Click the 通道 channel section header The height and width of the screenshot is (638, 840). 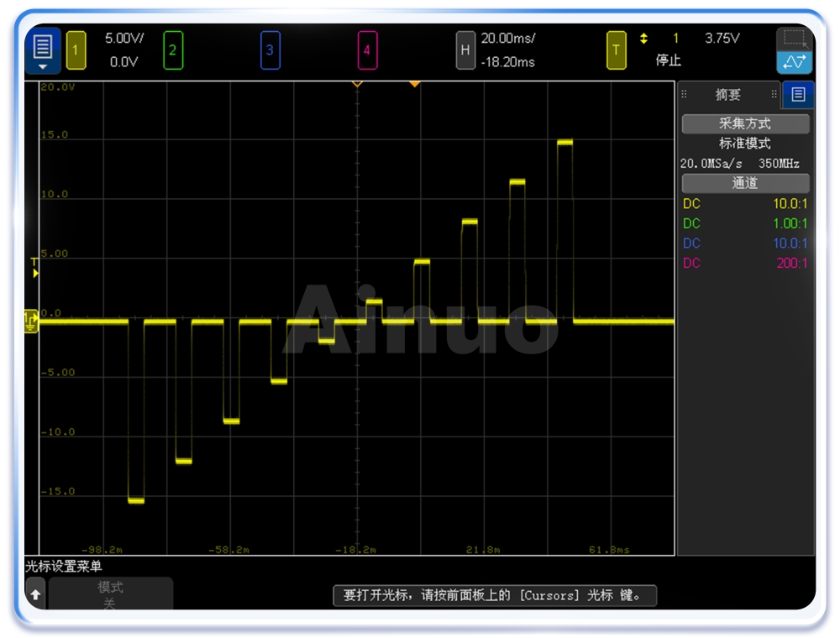(x=745, y=183)
